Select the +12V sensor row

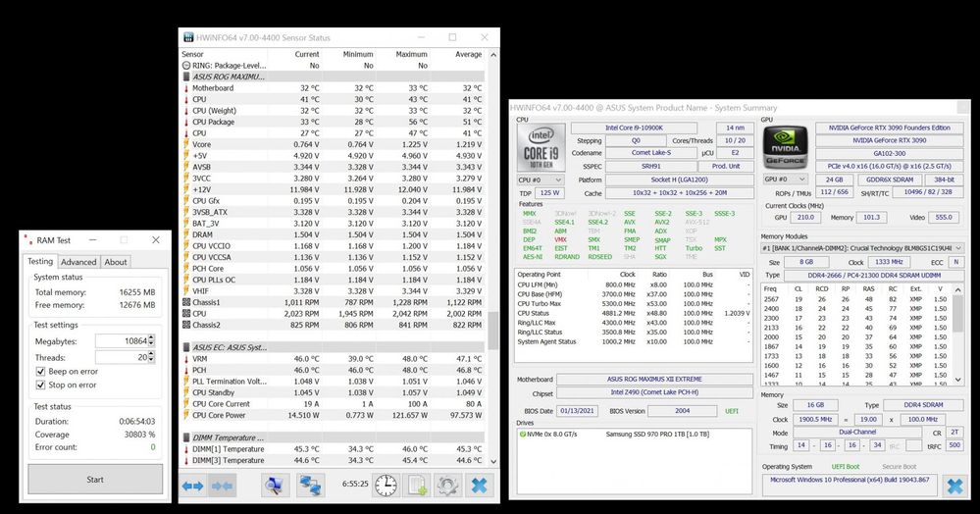[x=333, y=189]
